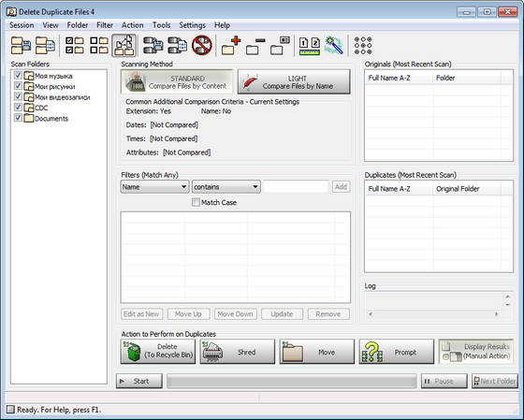Expand Display Results manual action tree icon
Screen dimensions: 524x420
pyautogui.click(x=445, y=356)
